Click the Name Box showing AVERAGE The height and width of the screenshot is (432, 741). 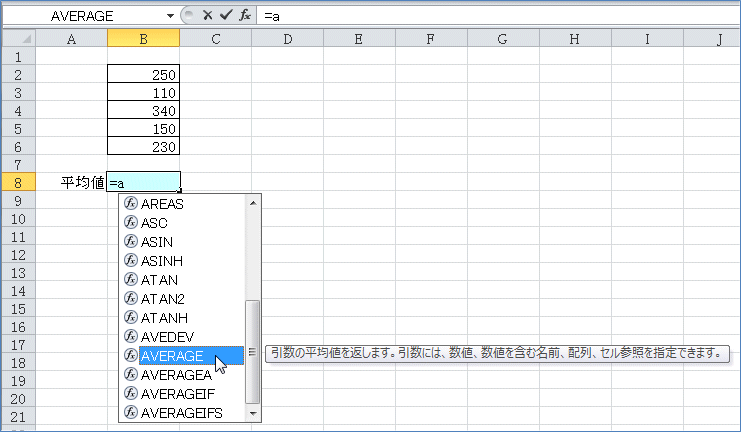point(84,16)
